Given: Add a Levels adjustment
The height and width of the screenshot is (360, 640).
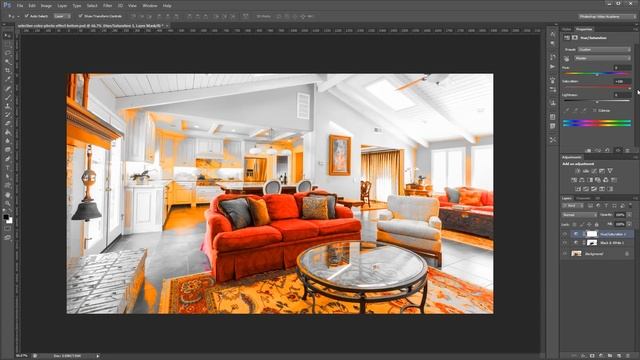Looking at the screenshot, I should pyautogui.click(x=586, y=171).
